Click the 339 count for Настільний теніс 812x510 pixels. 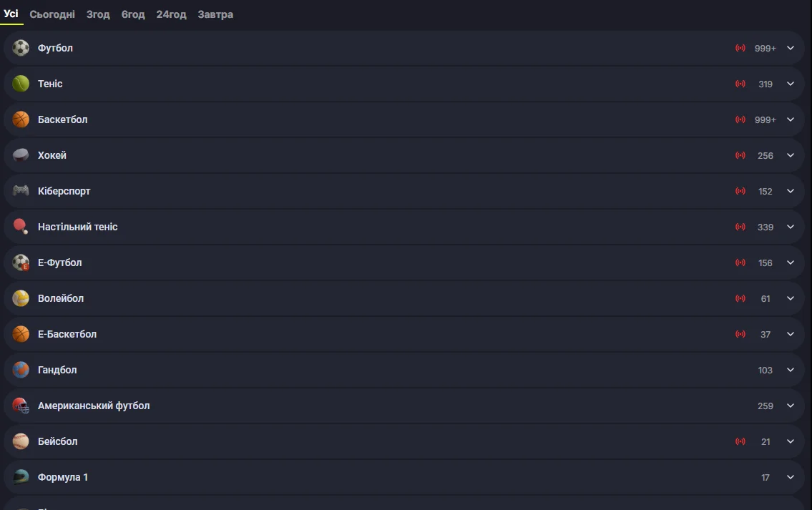[x=765, y=227]
